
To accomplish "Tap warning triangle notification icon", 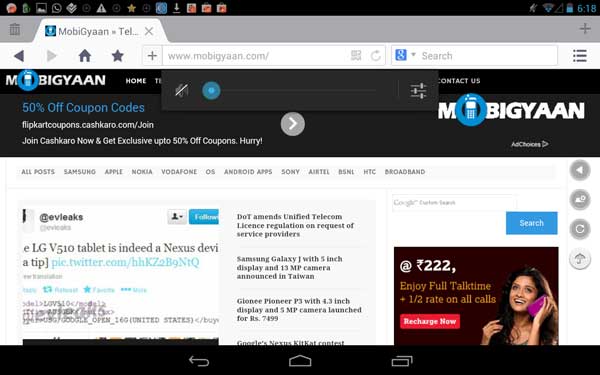I will 101,8.
